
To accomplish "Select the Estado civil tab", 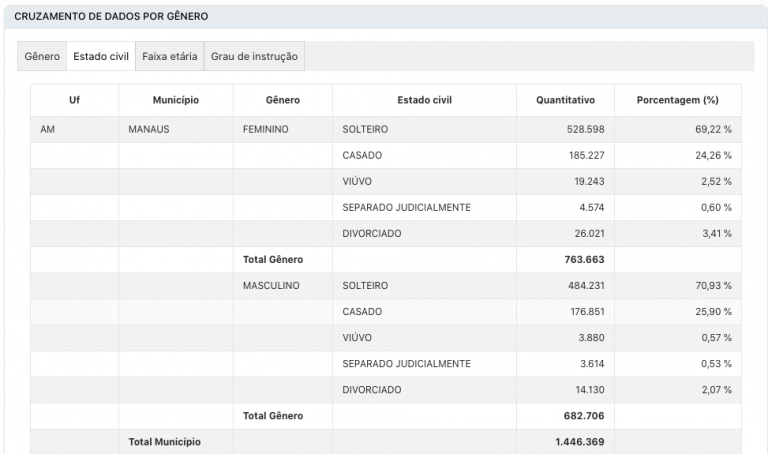I will [101, 57].
